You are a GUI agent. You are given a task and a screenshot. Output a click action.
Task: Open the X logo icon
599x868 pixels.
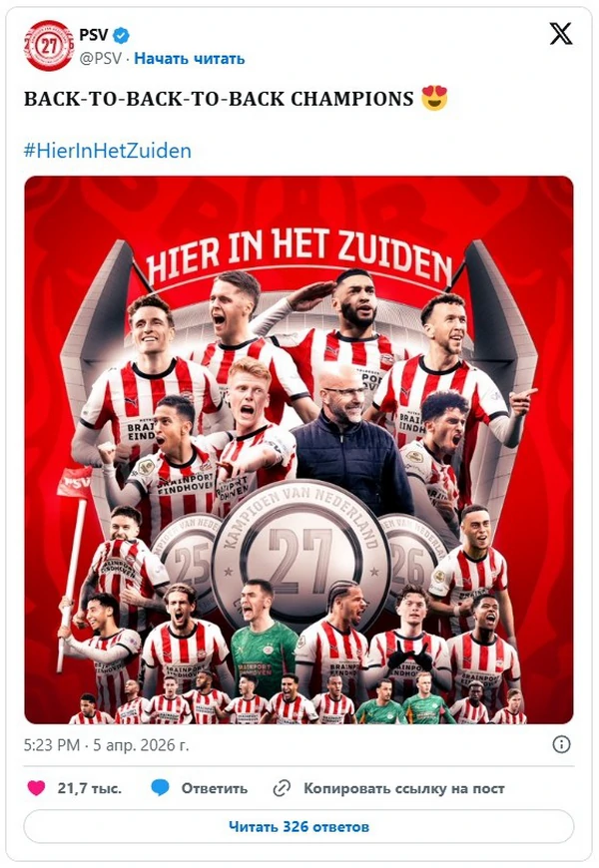point(560,34)
